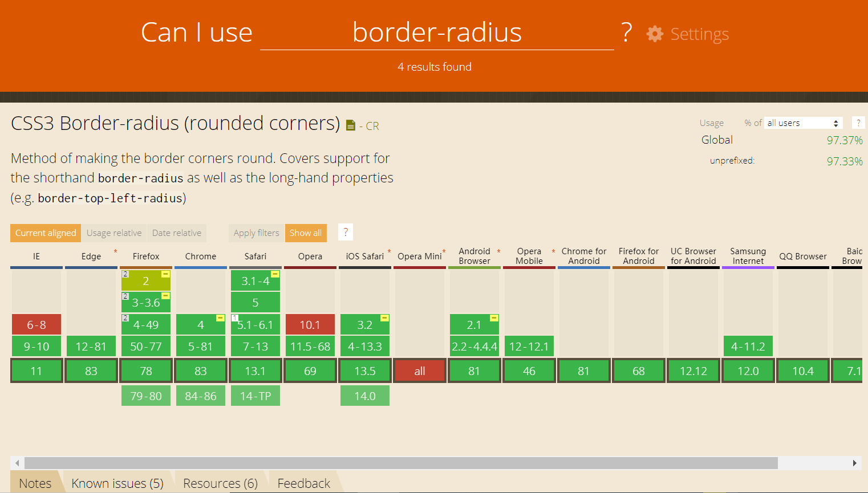868x493 pixels.
Task: Click the Edge 12-81 version cell
Action: coord(91,347)
